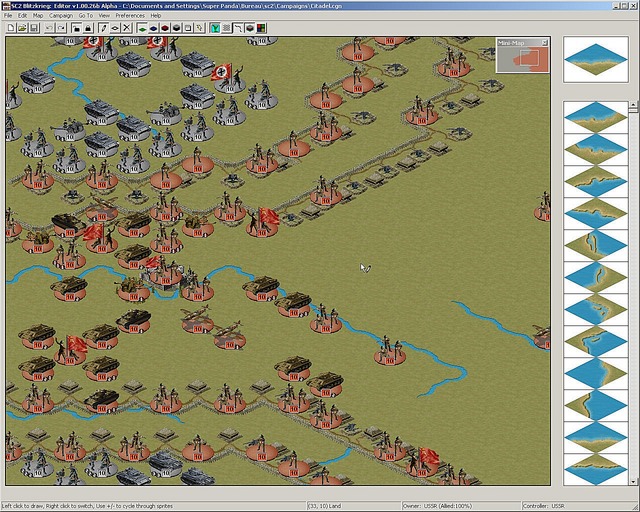Click the open folder toolbar icon
This screenshot has width=640, height=512.
22,28
